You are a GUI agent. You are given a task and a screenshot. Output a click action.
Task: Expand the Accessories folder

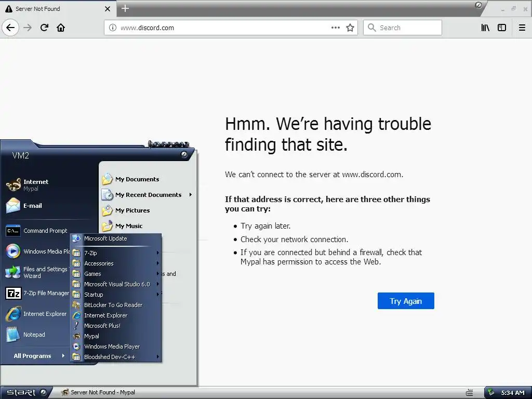click(116, 263)
